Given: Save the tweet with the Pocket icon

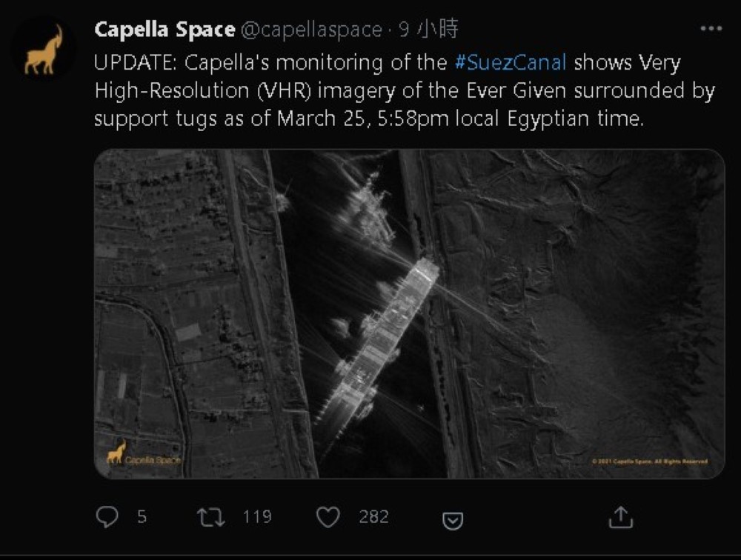Looking at the screenshot, I should tap(452, 521).
